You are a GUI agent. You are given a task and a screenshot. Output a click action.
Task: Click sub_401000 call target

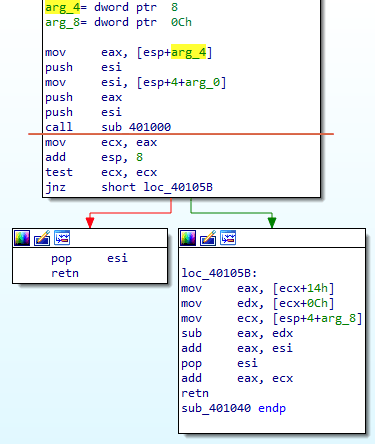pyautogui.click(x=136, y=127)
